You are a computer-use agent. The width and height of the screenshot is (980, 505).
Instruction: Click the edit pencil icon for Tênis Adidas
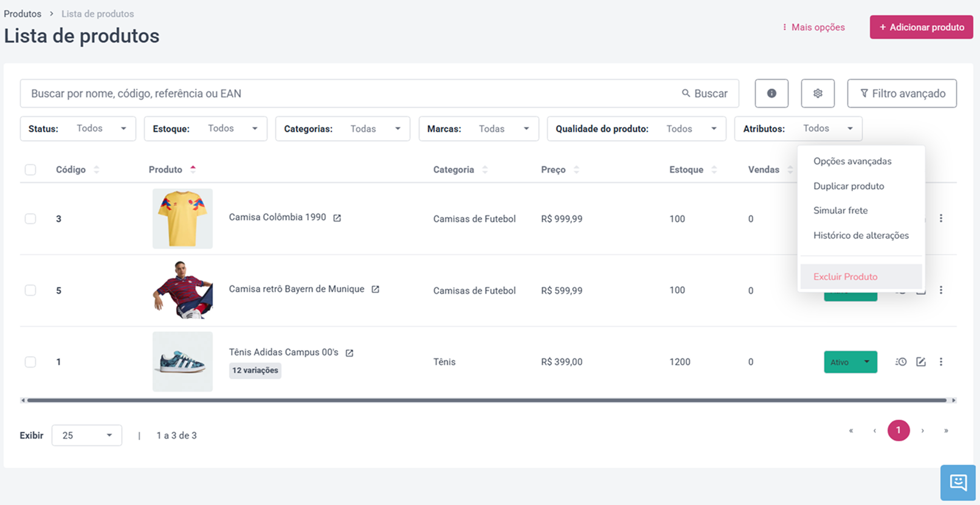[x=921, y=362]
